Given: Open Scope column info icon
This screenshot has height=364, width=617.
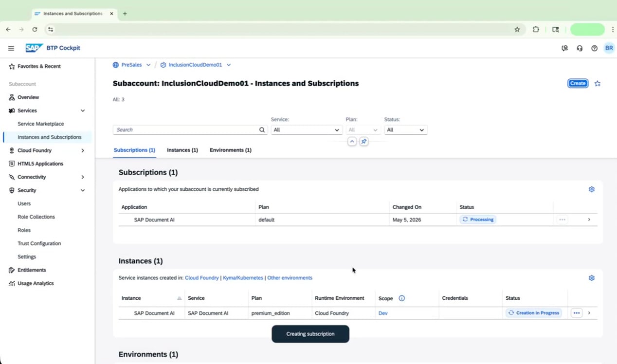Looking at the screenshot, I should pyautogui.click(x=401, y=298).
